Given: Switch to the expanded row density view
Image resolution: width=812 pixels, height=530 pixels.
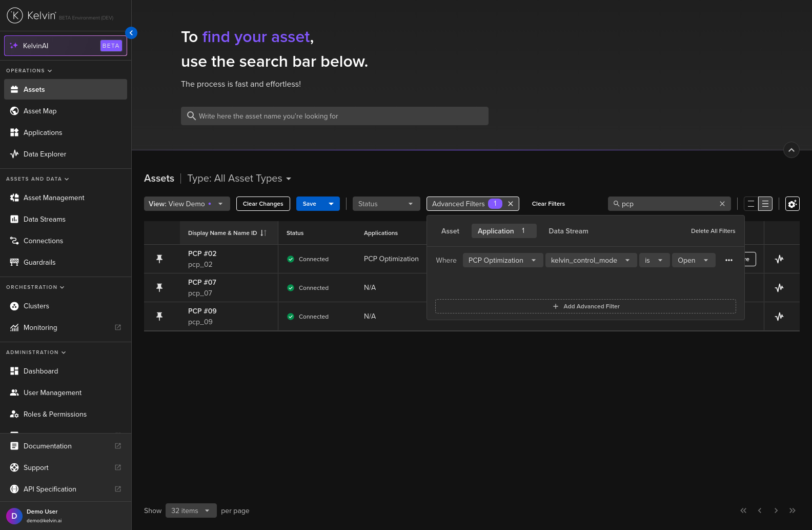Looking at the screenshot, I should click(x=765, y=204).
